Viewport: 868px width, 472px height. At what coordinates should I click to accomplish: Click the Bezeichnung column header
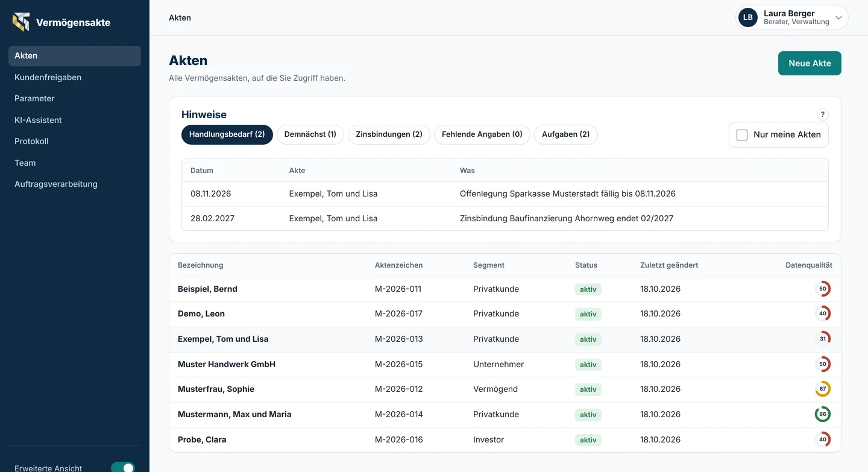pos(200,265)
